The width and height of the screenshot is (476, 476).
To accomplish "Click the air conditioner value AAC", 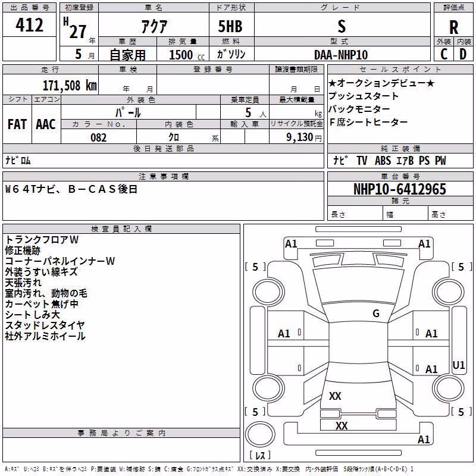I will click(x=46, y=124).
